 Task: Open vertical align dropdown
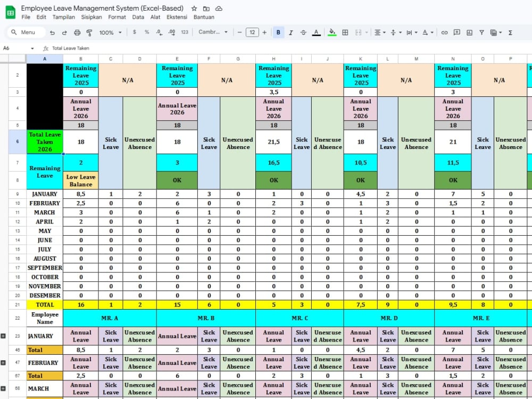[396, 32]
